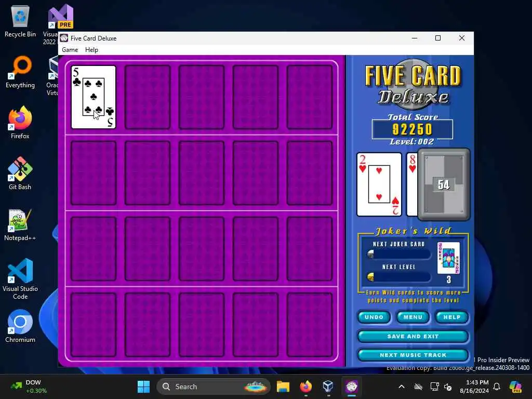Image resolution: width=532 pixels, height=399 pixels.
Task: Open DOW stock widget on taskbar
Action: (x=29, y=387)
